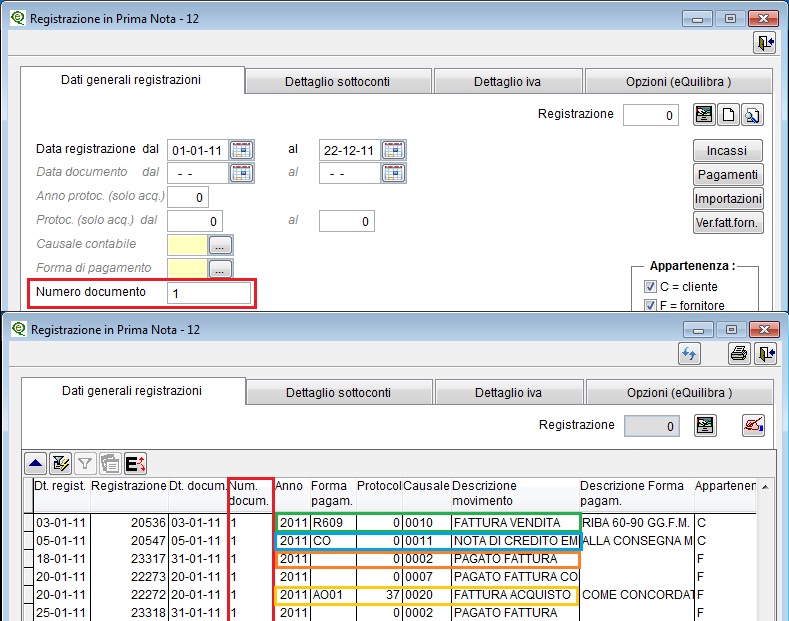The width and height of the screenshot is (789, 621).
Task: Select row marker for registration 23318
Action: point(28,612)
